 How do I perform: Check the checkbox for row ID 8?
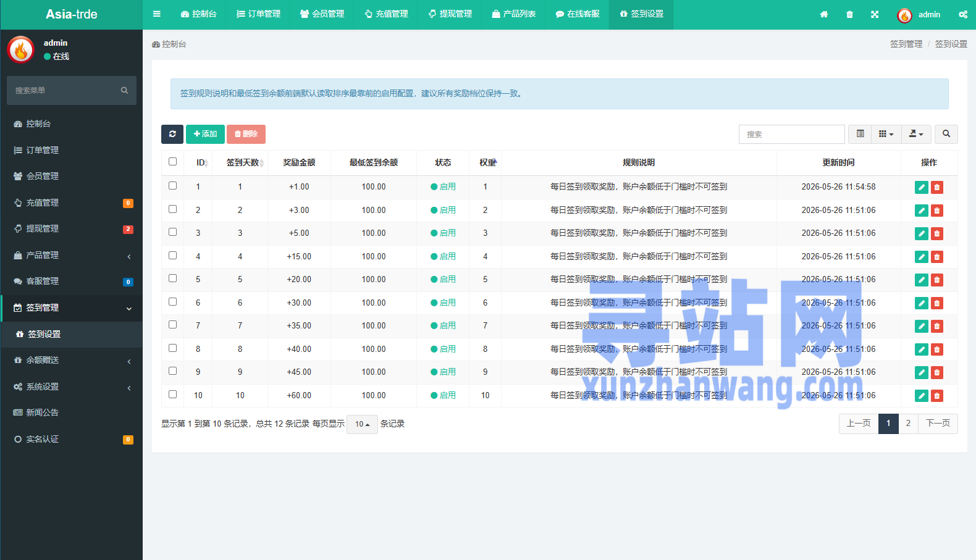(x=172, y=348)
